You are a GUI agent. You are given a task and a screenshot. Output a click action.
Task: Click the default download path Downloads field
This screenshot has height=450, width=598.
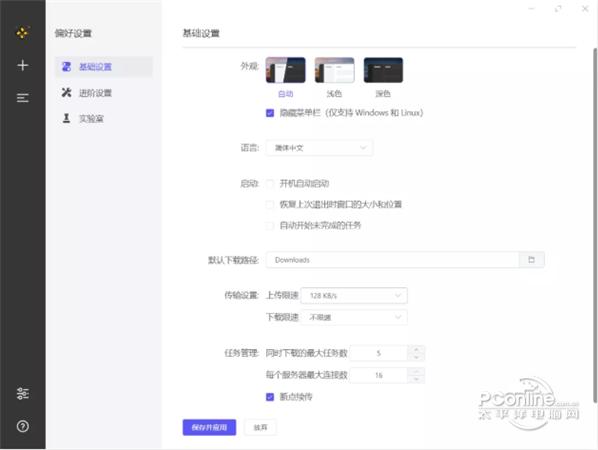(392, 260)
